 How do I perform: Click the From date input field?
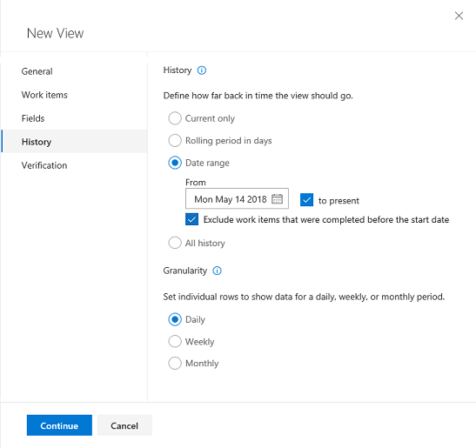(237, 198)
